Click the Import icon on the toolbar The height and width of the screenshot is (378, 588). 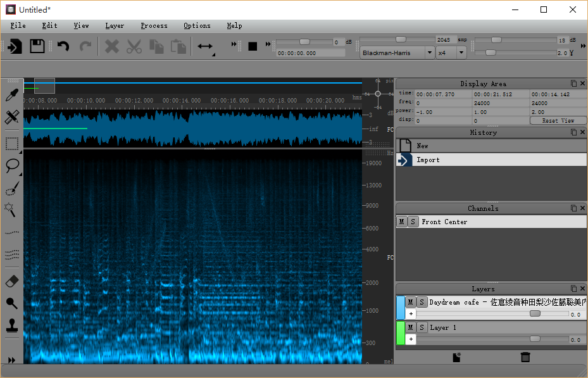pyautogui.click(x=14, y=46)
